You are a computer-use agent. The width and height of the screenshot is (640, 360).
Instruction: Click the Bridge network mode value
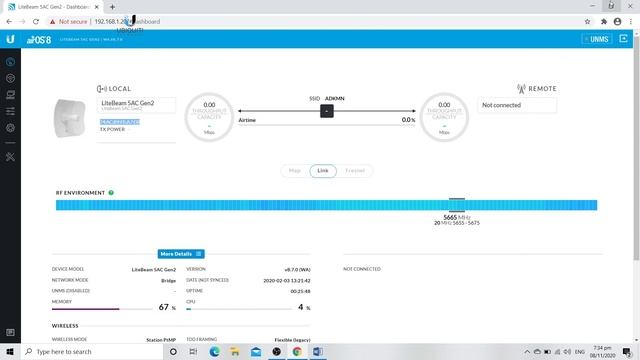tap(168, 280)
